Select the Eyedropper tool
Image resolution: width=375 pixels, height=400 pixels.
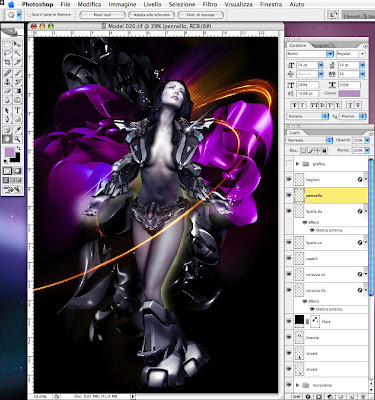17,130
